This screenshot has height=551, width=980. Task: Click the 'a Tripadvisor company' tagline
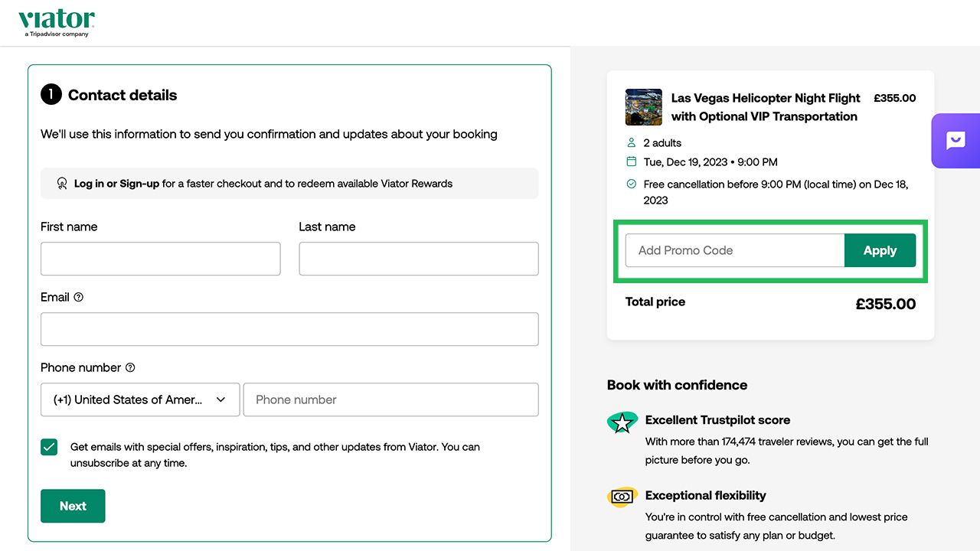(57, 34)
